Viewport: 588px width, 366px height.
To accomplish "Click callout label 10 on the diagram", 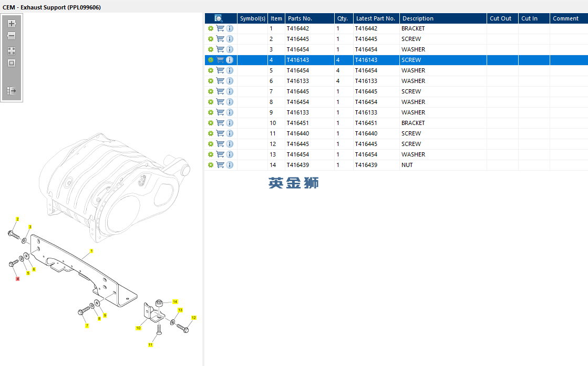I will 138,328.
